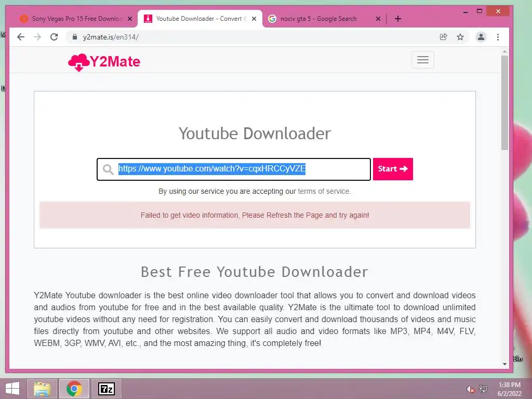Click the page vertical scrollbar thumb
The width and height of the screenshot is (532, 399).
[x=504, y=102]
